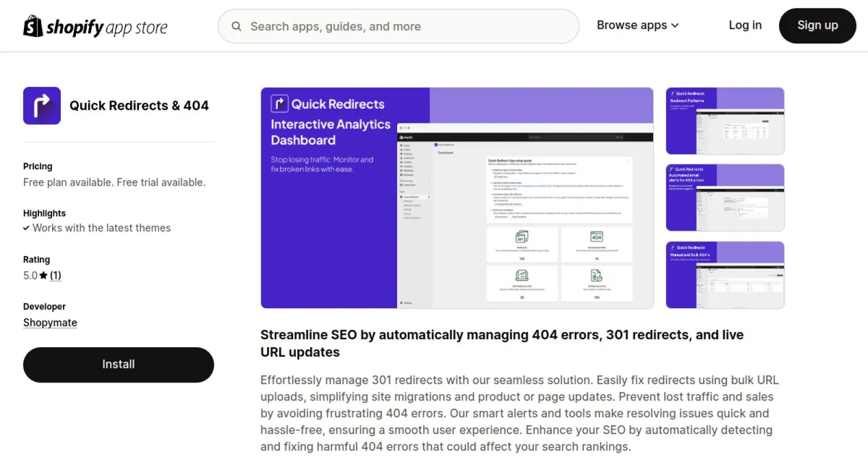
Task: Open the Automated email alerts thumbnail
Action: click(x=725, y=197)
